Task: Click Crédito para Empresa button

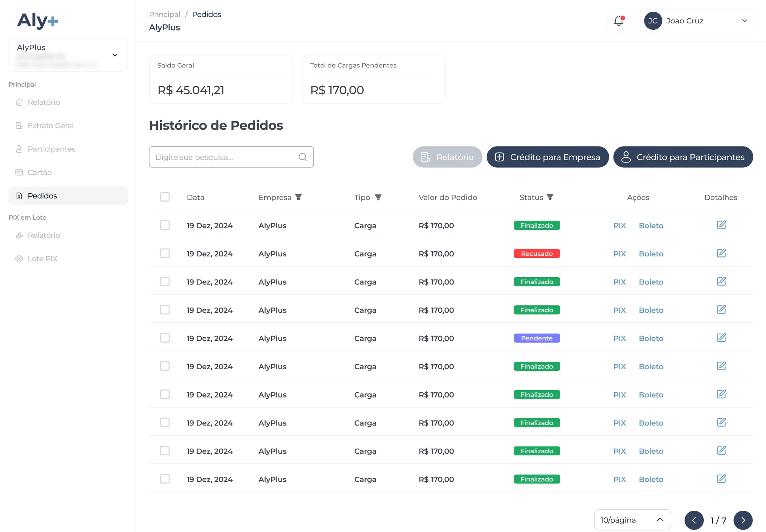Action: (548, 157)
